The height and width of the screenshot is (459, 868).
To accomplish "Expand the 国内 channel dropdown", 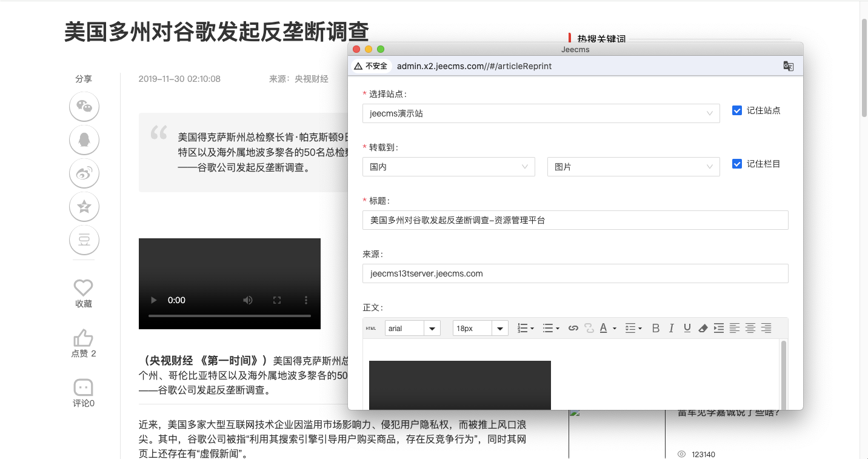I will click(x=449, y=167).
